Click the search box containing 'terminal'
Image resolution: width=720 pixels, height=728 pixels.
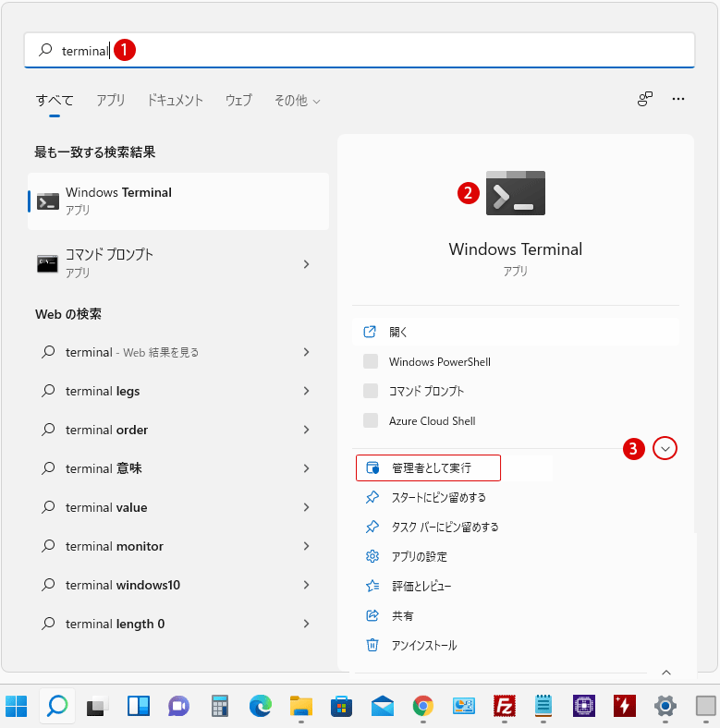[359, 50]
